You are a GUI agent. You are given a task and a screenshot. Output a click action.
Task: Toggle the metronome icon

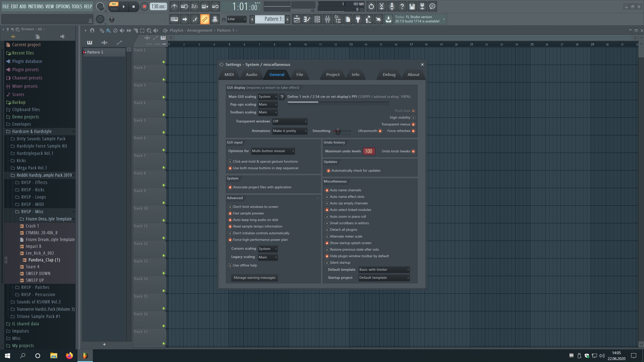tap(174, 7)
